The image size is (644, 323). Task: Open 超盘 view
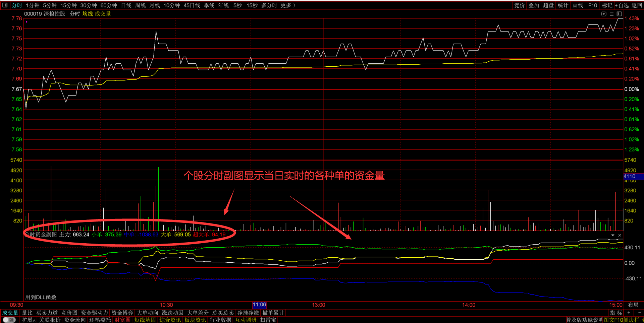(548, 5)
